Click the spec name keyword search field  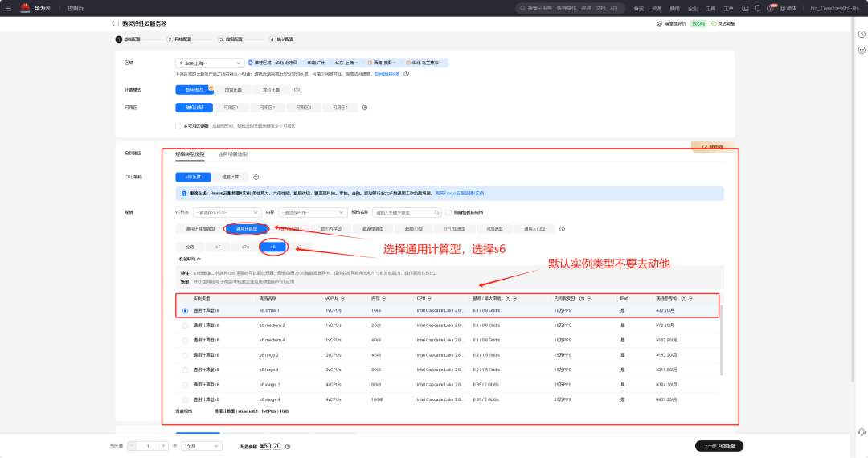(407, 212)
